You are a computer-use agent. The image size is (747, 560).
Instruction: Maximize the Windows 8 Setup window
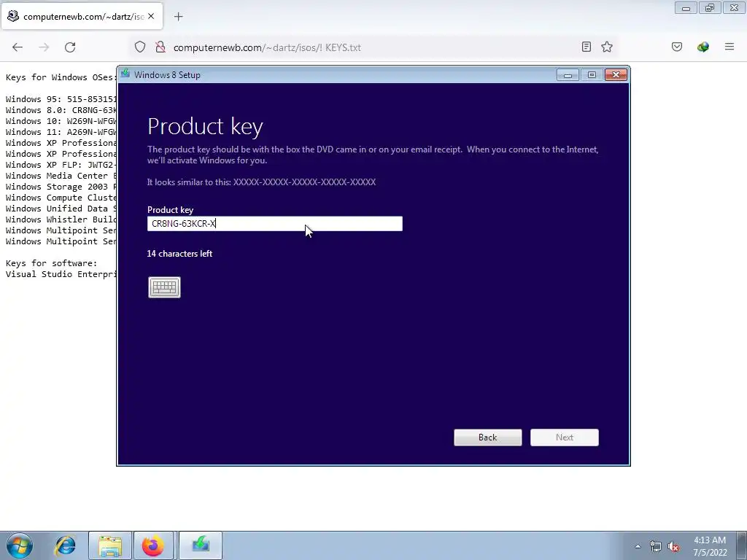click(592, 75)
